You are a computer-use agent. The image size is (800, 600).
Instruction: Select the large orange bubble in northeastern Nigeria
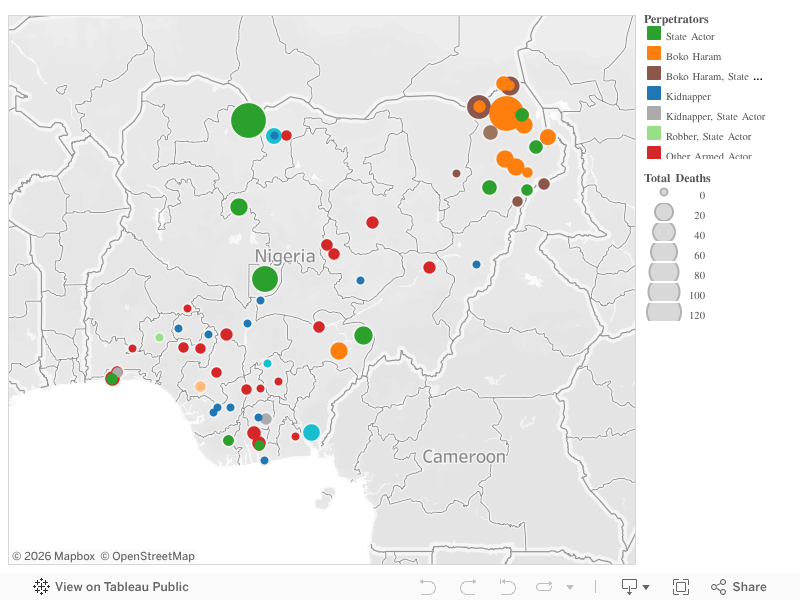coord(506,113)
